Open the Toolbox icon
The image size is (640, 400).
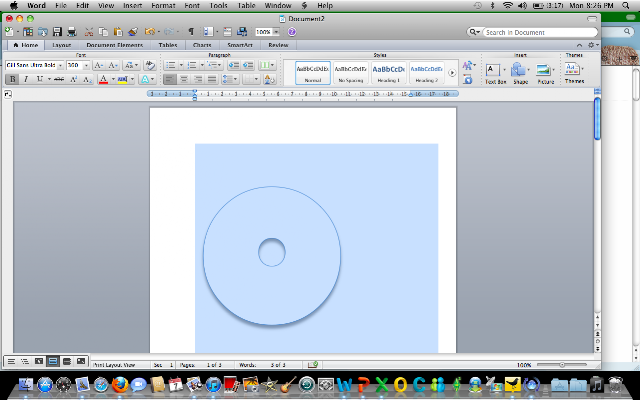(228, 32)
